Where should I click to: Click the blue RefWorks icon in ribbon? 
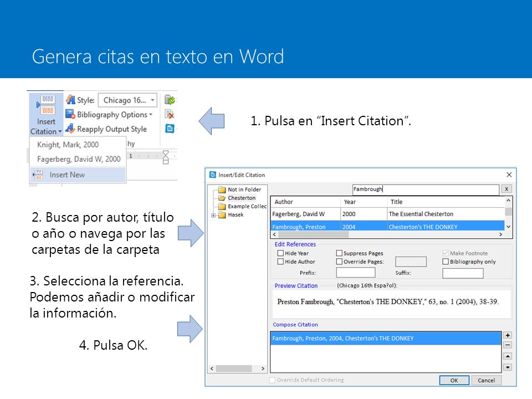click(x=170, y=129)
